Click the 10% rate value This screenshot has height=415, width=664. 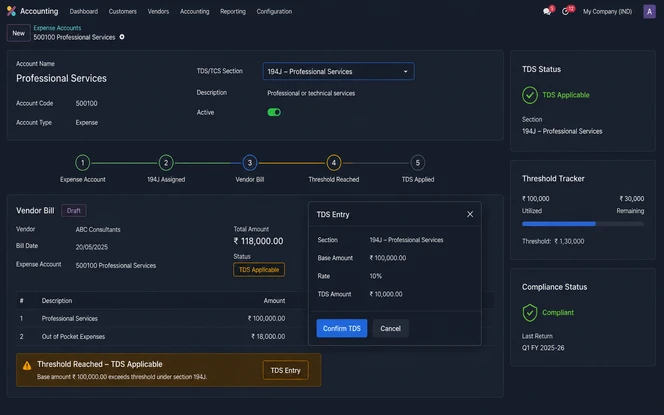[376, 276]
